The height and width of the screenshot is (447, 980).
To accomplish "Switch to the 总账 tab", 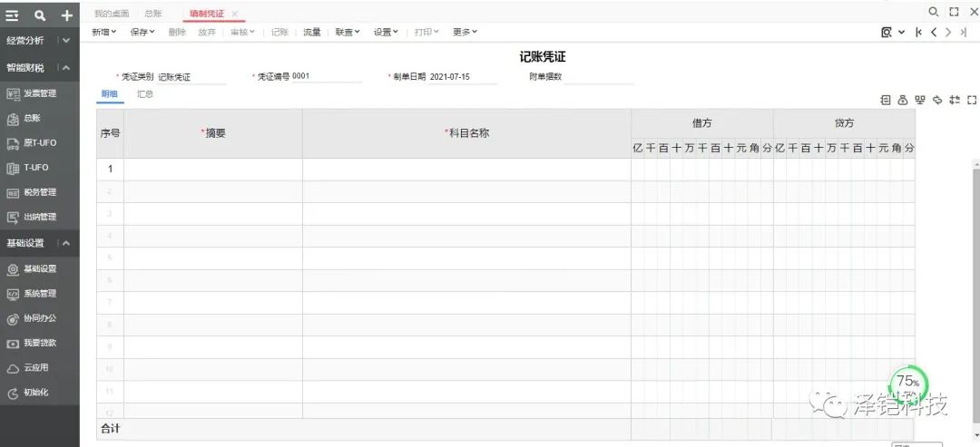I will (155, 14).
